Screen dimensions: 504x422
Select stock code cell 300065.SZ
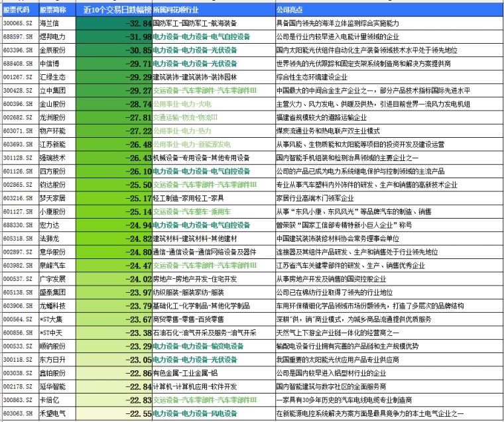pyautogui.click(x=21, y=23)
